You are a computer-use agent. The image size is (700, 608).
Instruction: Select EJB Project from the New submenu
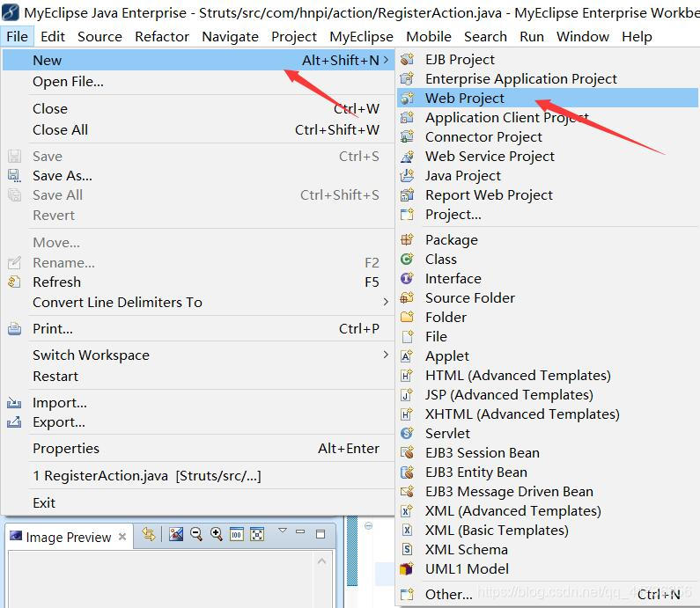(547, 59)
